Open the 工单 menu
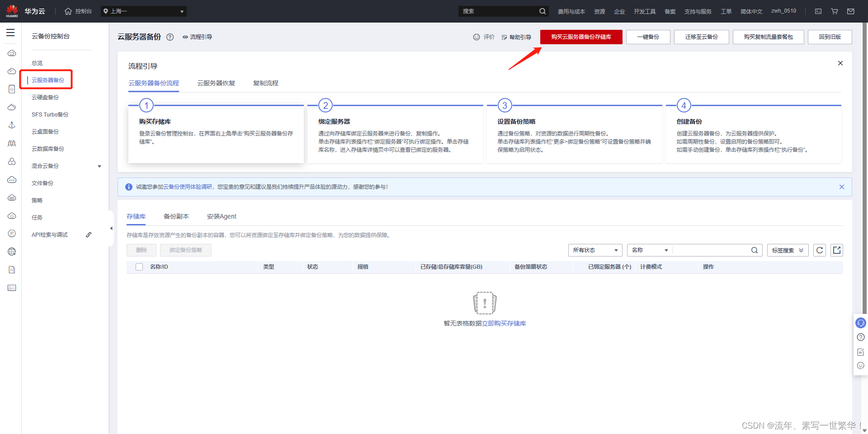868x434 pixels. [x=726, y=11]
